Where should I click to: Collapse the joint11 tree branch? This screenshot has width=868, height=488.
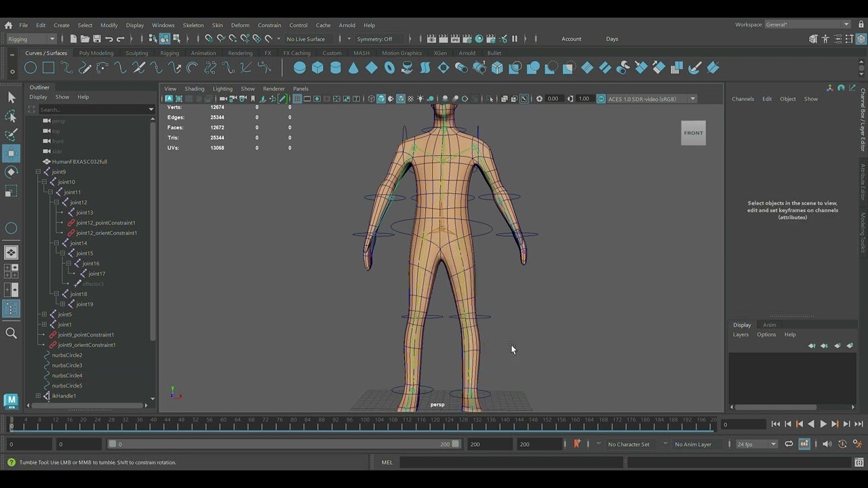[x=50, y=192]
